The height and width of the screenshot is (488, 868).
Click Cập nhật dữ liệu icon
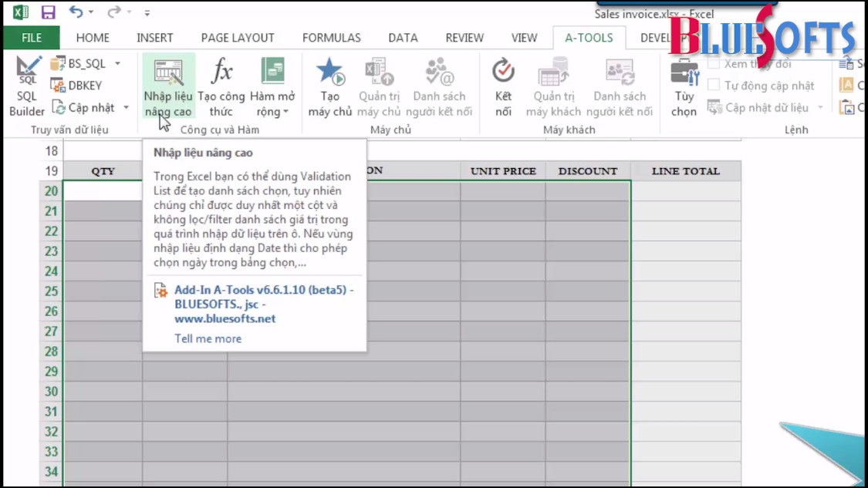(714, 107)
